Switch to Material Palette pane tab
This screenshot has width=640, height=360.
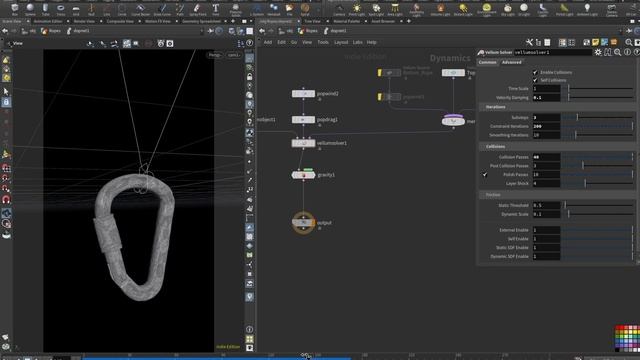tap(347, 21)
